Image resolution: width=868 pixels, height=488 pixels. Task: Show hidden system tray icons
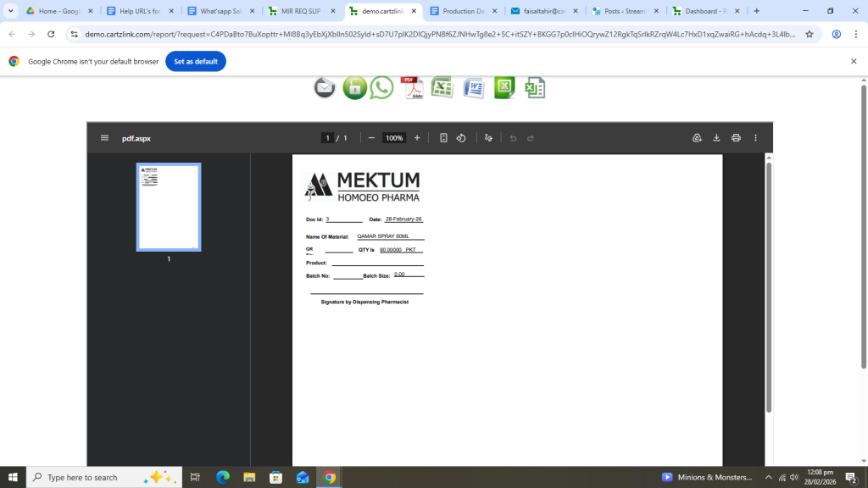coord(768,478)
